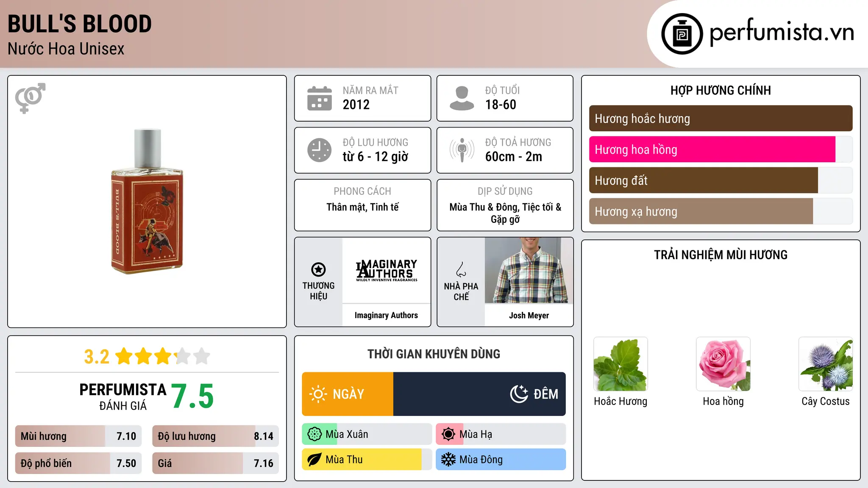This screenshot has height=488, width=868.
Task: Click the dark Đêm nighttime segment
Action: [x=479, y=394]
